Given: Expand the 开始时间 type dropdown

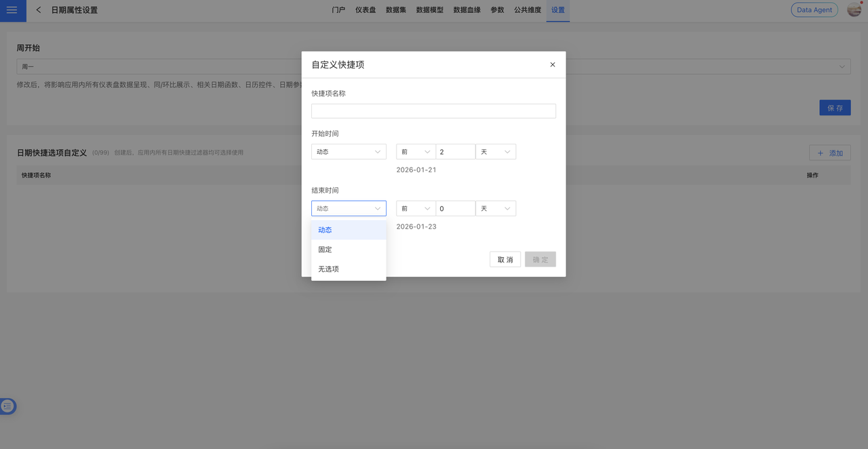Looking at the screenshot, I should pyautogui.click(x=349, y=152).
